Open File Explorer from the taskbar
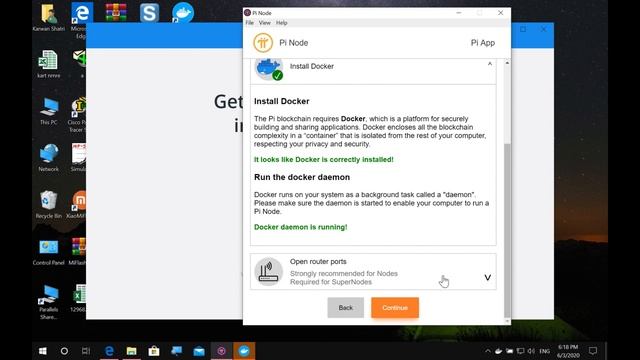 (131, 351)
